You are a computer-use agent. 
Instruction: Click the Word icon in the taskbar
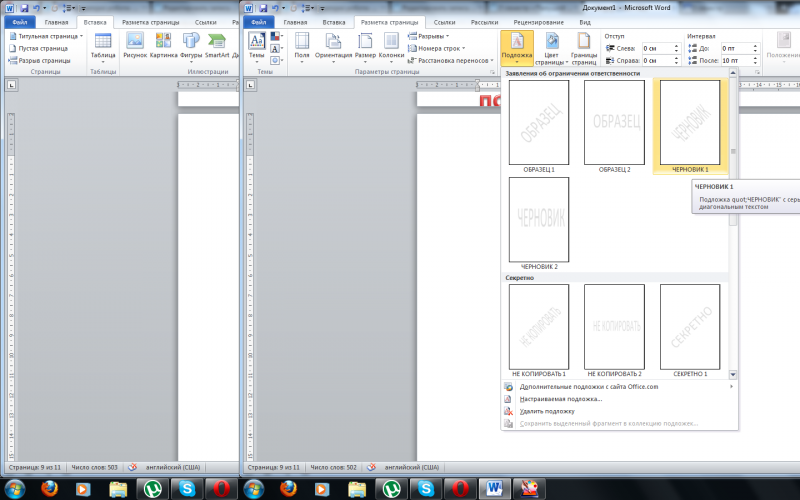(x=494, y=489)
